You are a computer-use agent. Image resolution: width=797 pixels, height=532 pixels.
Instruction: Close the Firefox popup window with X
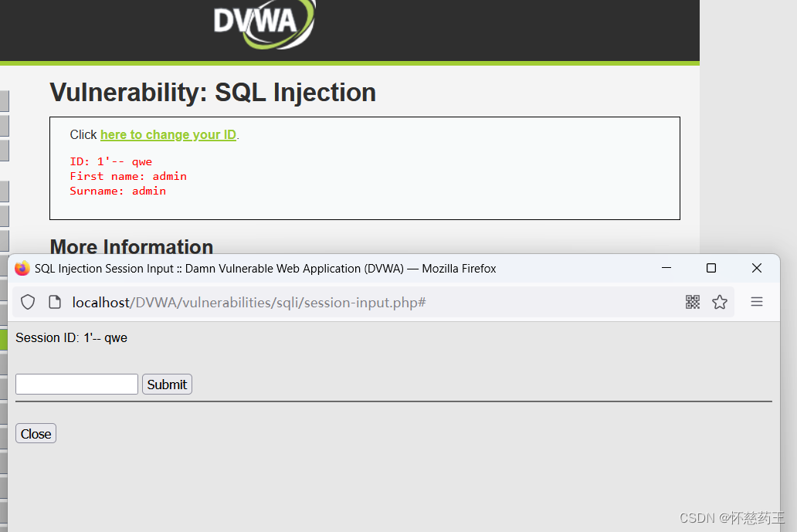click(757, 268)
